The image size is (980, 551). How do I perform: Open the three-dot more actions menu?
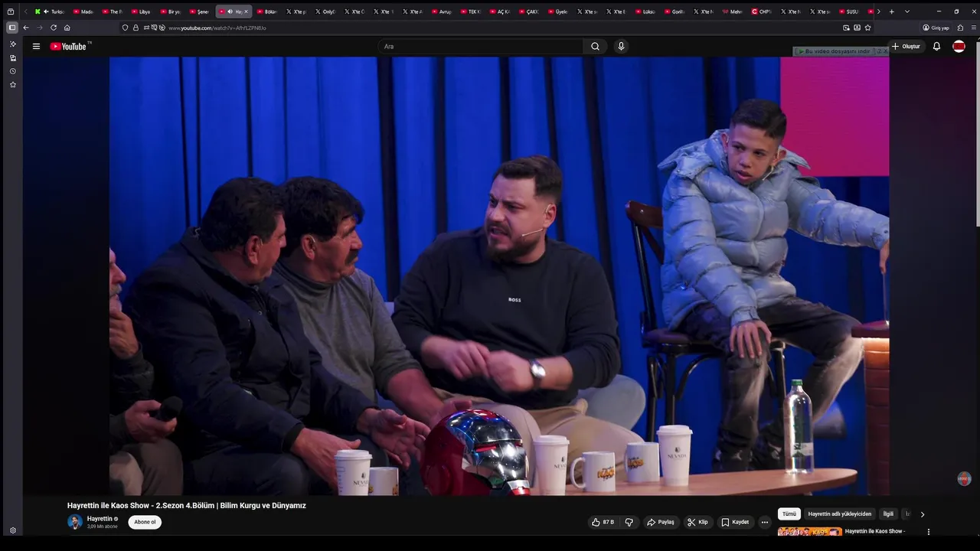764,522
